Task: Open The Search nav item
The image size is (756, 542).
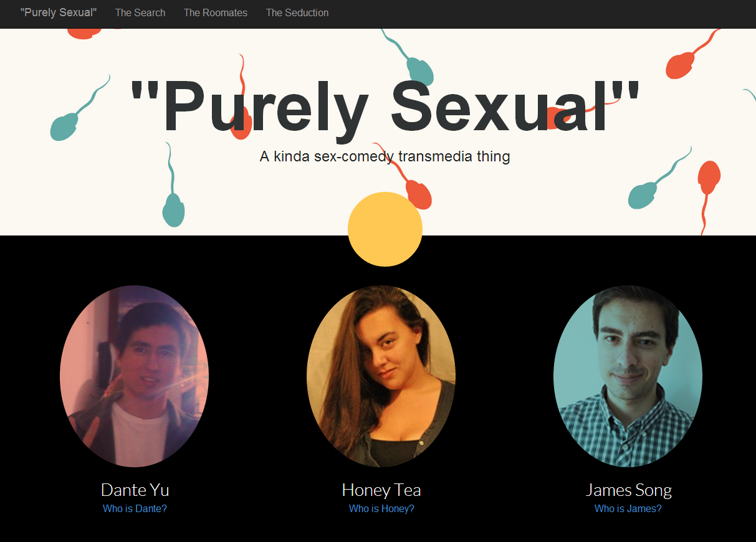Action: click(x=140, y=12)
